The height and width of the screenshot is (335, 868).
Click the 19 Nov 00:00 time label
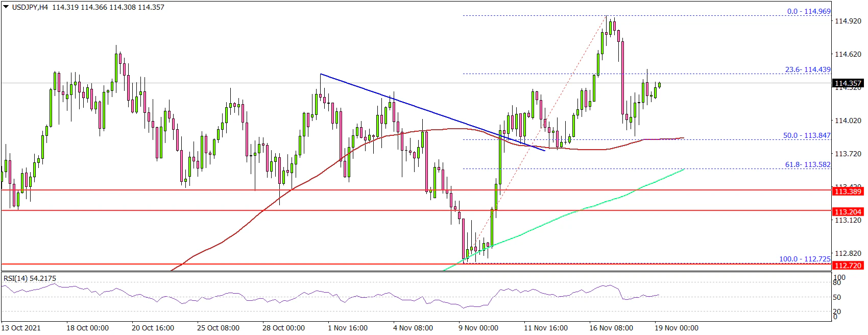[x=677, y=328]
